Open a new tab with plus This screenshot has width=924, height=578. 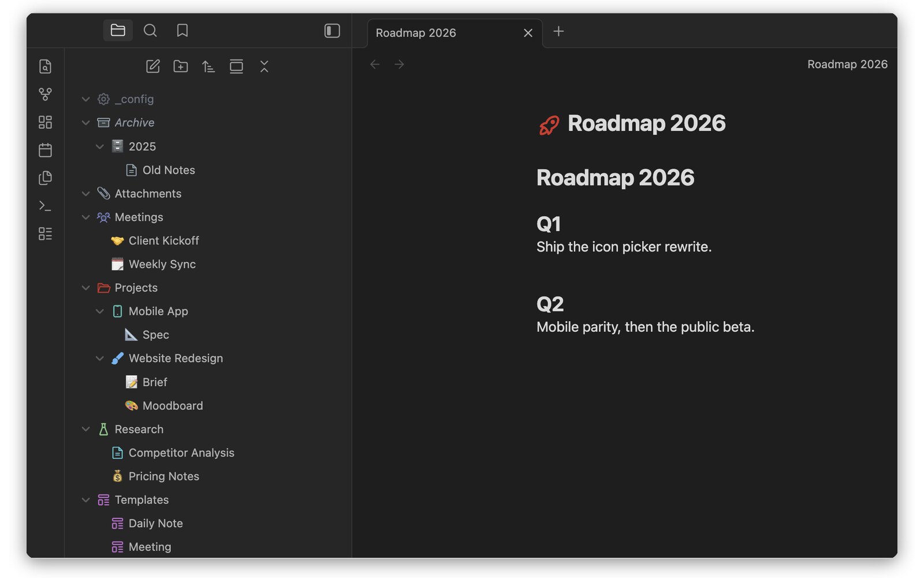558,31
